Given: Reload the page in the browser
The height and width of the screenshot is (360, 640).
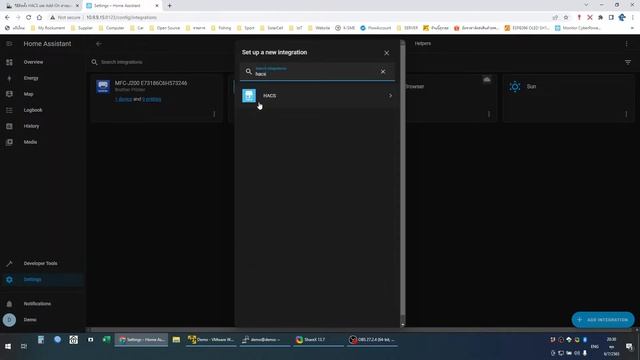Looking at the screenshot, I should pos(29,18).
